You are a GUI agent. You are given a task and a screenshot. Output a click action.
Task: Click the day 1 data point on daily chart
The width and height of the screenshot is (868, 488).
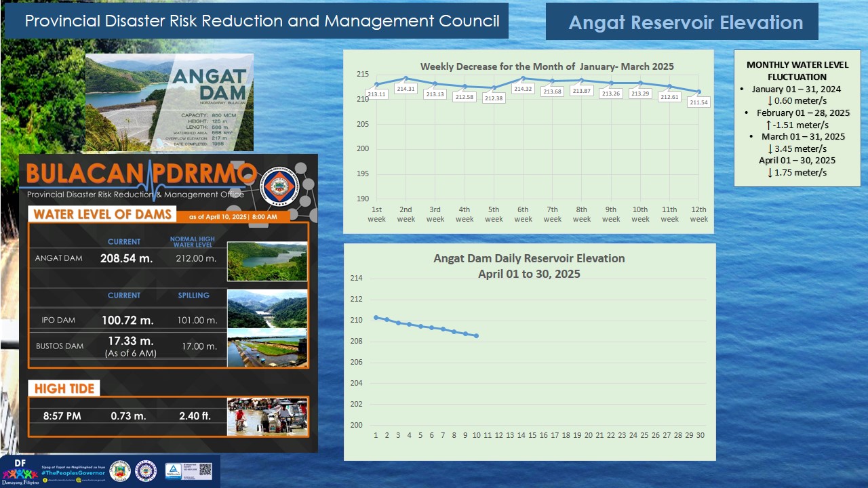point(376,317)
